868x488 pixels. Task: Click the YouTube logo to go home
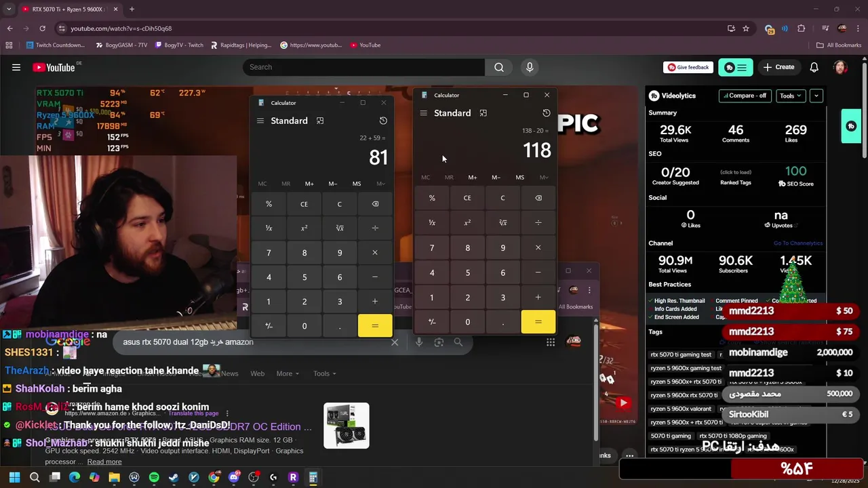click(x=54, y=67)
